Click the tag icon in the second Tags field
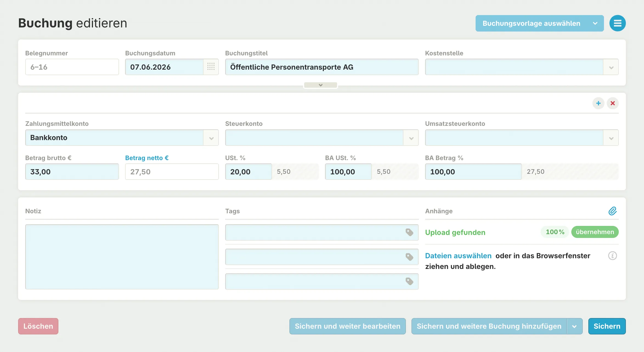This screenshot has height=352, width=644. click(x=409, y=257)
